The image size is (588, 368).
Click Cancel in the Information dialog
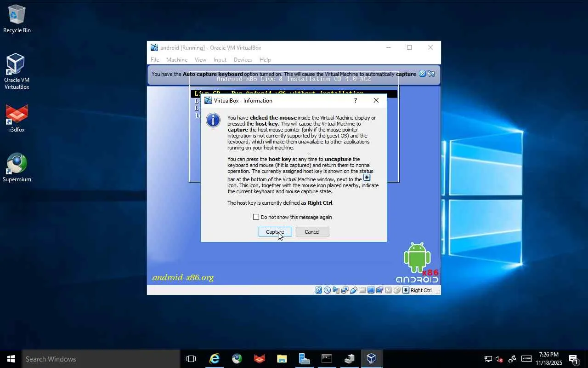point(312,232)
